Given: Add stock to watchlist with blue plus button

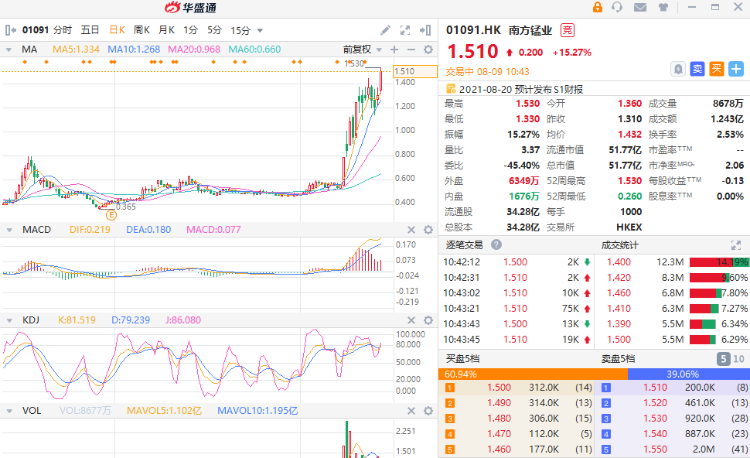Looking at the screenshot, I should [x=736, y=69].
